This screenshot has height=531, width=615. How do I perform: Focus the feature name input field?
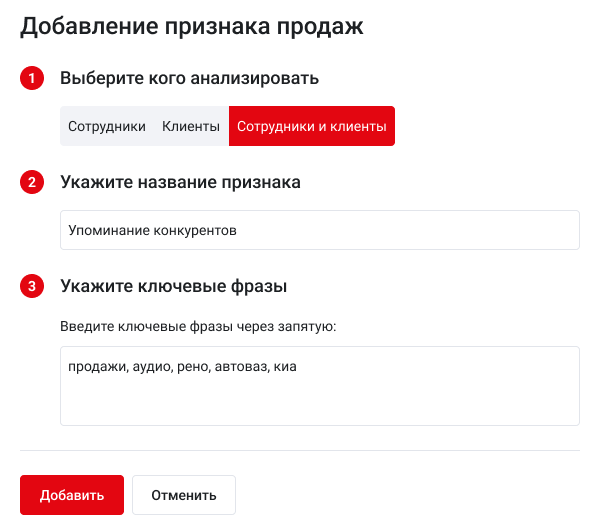click(320, 230)
